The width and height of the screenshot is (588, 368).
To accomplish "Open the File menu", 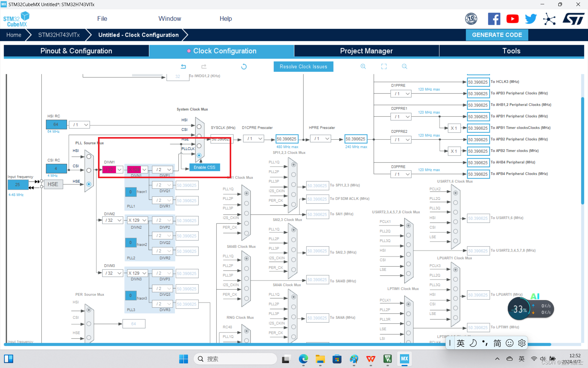I will (102, 19).
